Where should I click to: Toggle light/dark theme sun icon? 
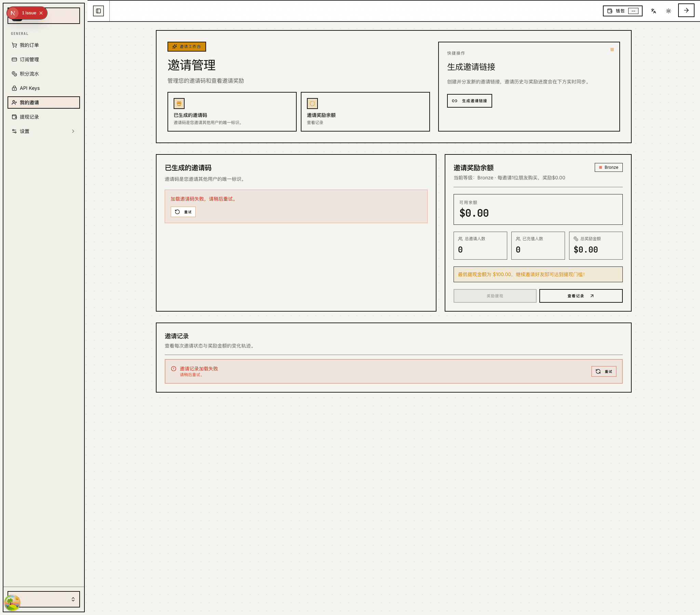click(x=668, y=11)
